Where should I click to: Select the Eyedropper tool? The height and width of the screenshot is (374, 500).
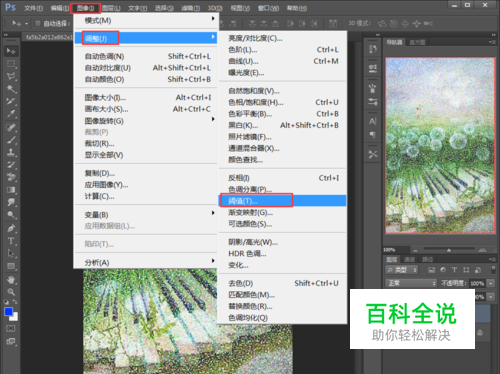(x=11, y=114)
